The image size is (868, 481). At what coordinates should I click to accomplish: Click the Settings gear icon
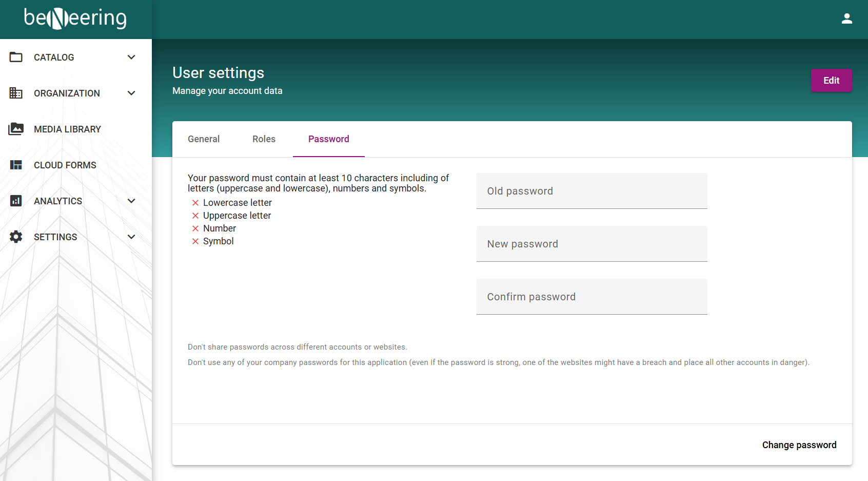click(x=16, y=237)
